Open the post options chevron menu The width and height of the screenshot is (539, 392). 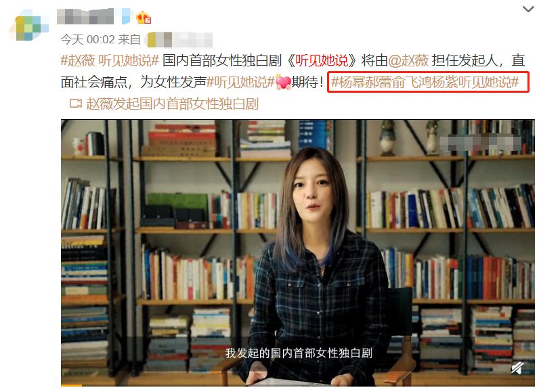(528, 9)
